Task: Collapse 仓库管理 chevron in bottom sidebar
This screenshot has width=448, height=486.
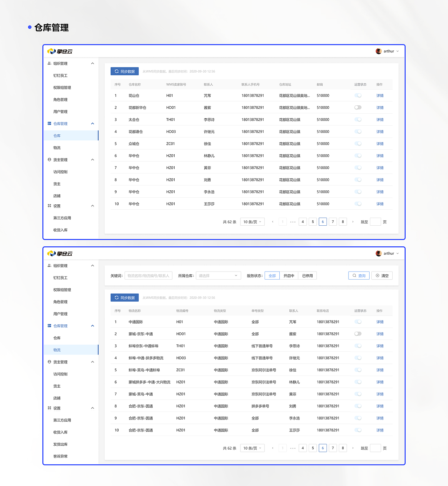Action: (x=92, y=326)
